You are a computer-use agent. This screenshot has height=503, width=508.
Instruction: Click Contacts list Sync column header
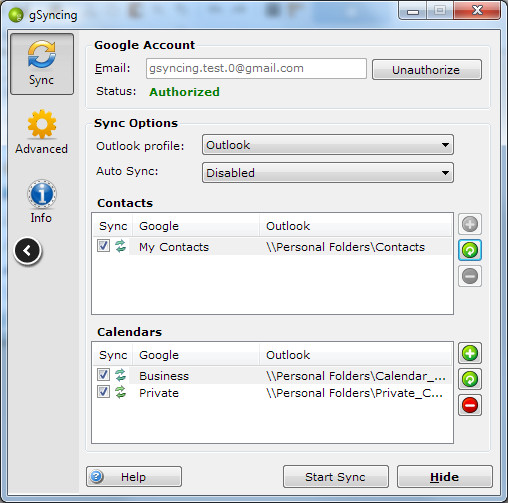[113, 226]
